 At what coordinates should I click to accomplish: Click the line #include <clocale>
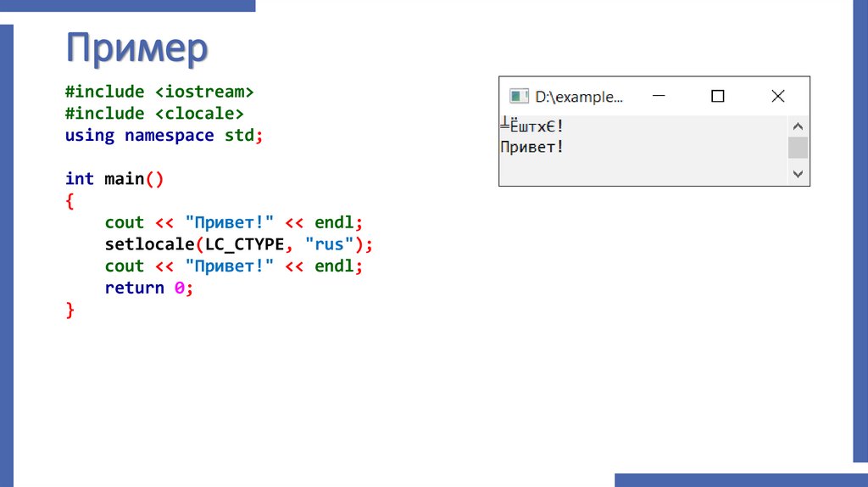point(154,114)
